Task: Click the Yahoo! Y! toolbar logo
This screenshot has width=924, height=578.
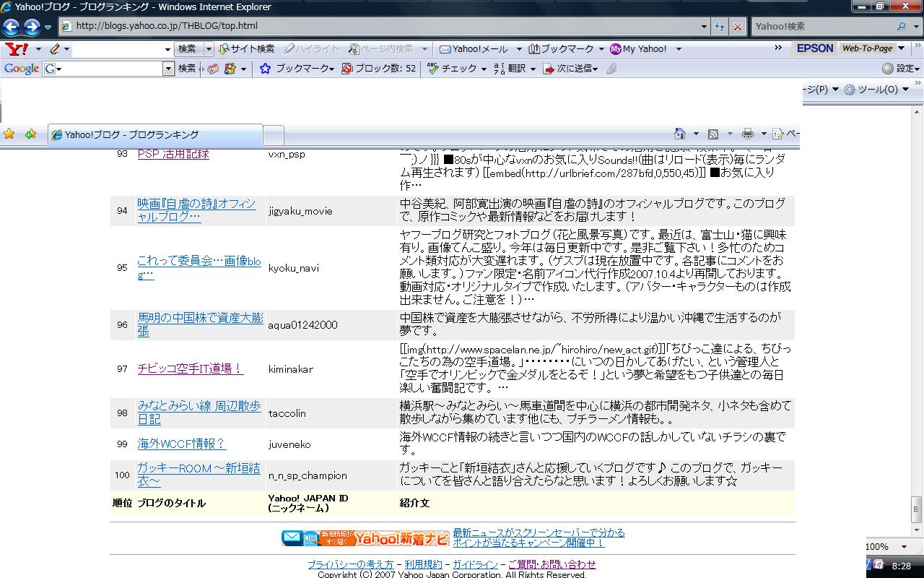Action: pos(17,48)
